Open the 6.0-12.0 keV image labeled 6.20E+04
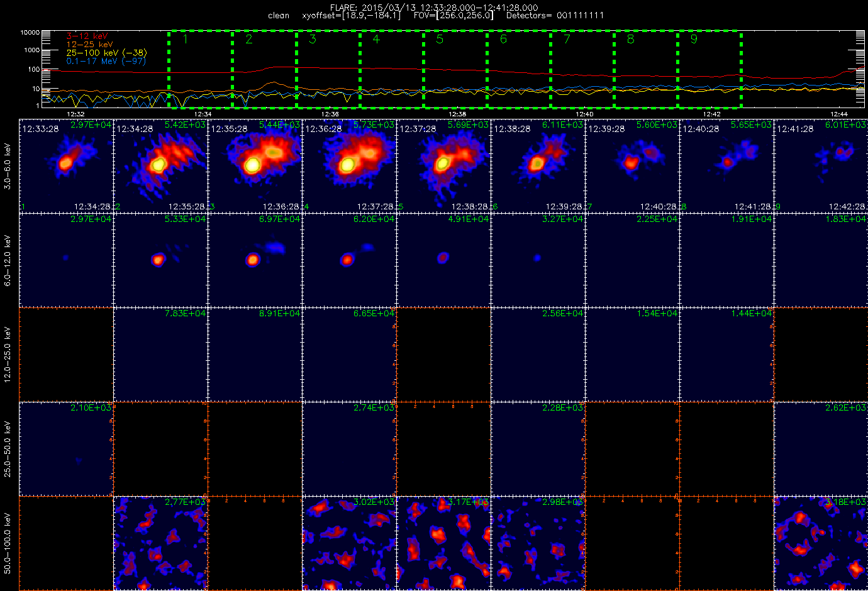868x591 pixels. [x=350, y=260]
